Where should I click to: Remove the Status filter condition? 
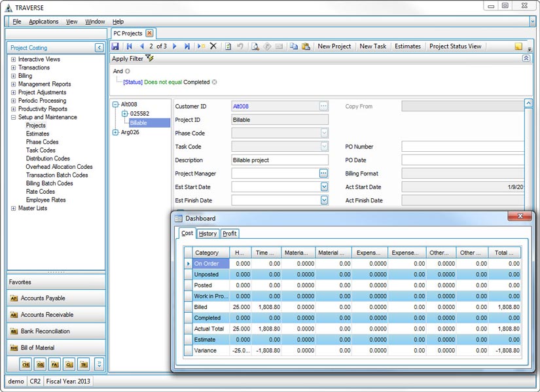pyautogui.click(x=214, y=81)
